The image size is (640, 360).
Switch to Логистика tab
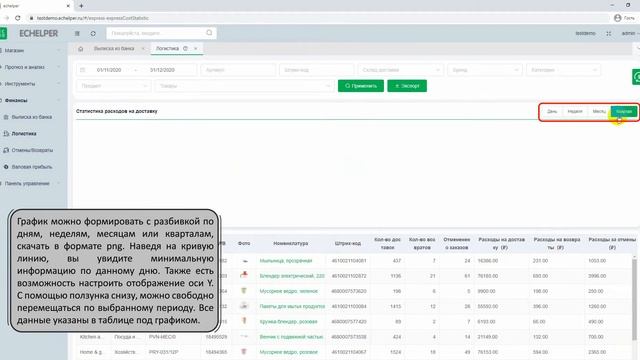tap(167, 49)
